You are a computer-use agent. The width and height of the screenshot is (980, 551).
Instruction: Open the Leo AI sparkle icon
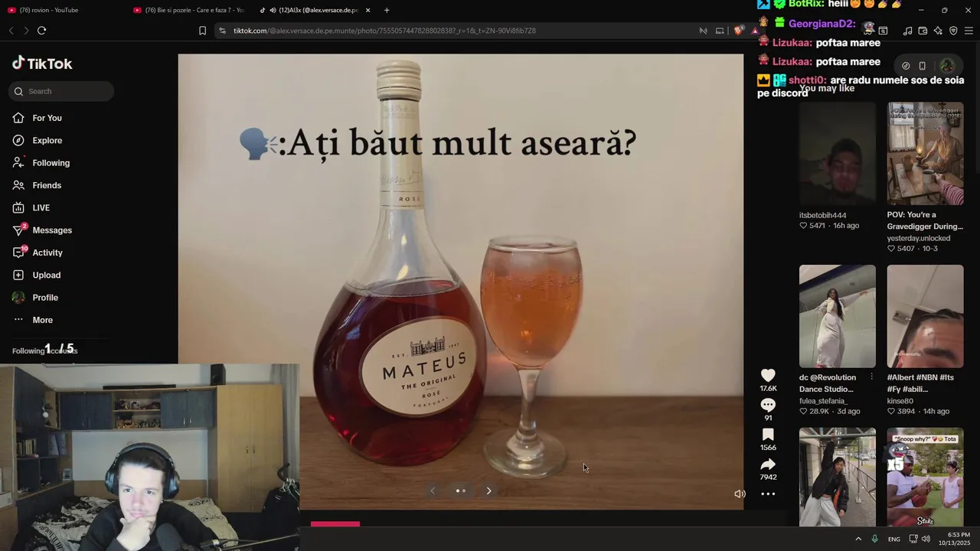(938, 31)
